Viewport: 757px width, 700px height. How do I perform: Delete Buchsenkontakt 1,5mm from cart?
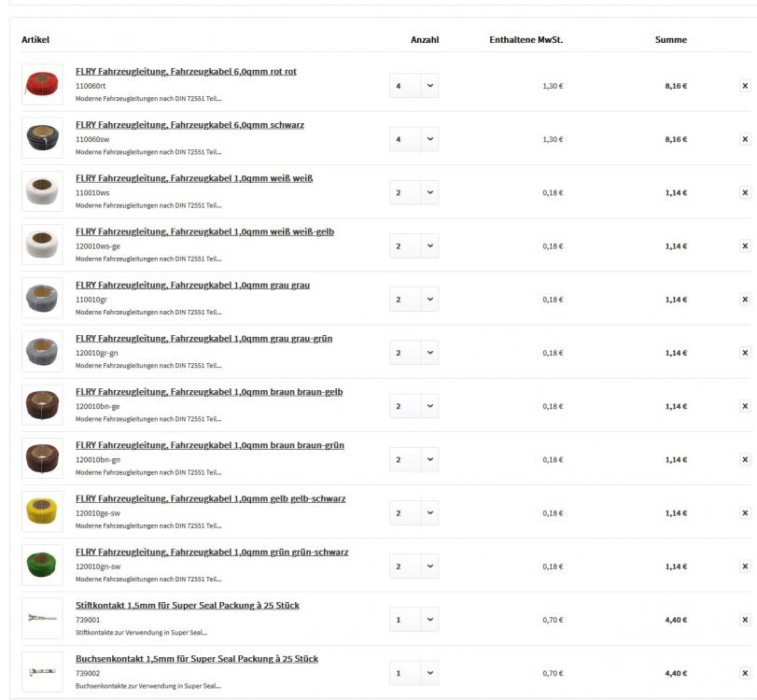(745, 673)
